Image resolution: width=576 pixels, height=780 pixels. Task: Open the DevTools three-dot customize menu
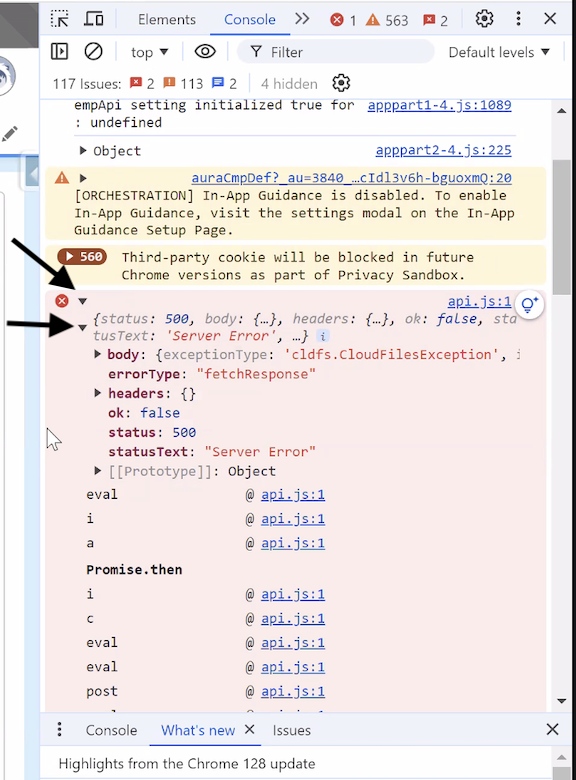[518, 19]
